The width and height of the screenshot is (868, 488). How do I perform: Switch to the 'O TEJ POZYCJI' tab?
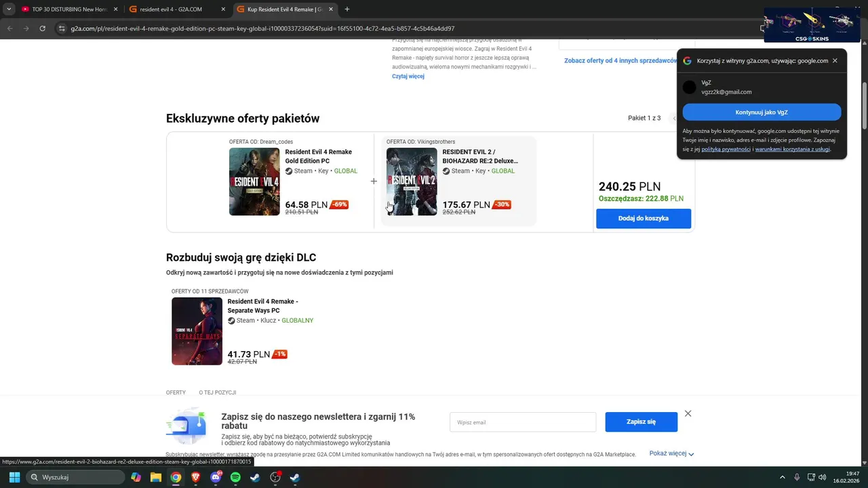point(218,392)
